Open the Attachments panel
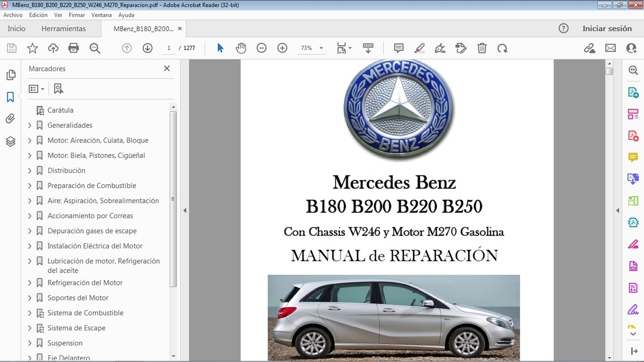Image resolution: width=644 pixels, height=362 pixels. coord(10,118)
